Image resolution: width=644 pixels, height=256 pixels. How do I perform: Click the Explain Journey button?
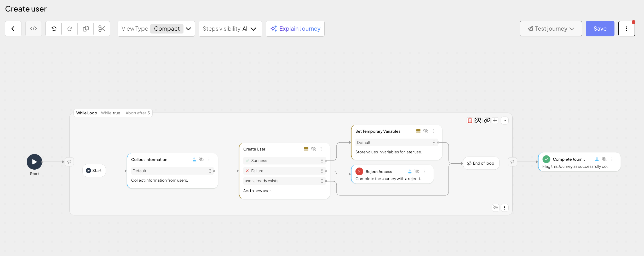click(295, 29)
